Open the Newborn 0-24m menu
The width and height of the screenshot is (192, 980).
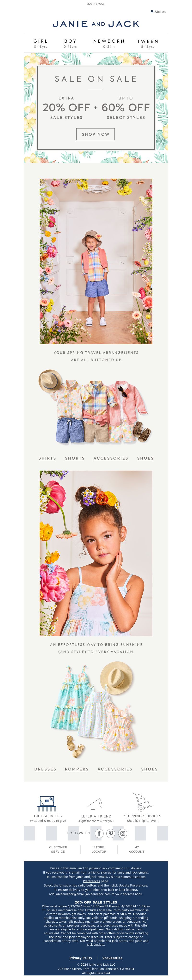tap(109, 43)
